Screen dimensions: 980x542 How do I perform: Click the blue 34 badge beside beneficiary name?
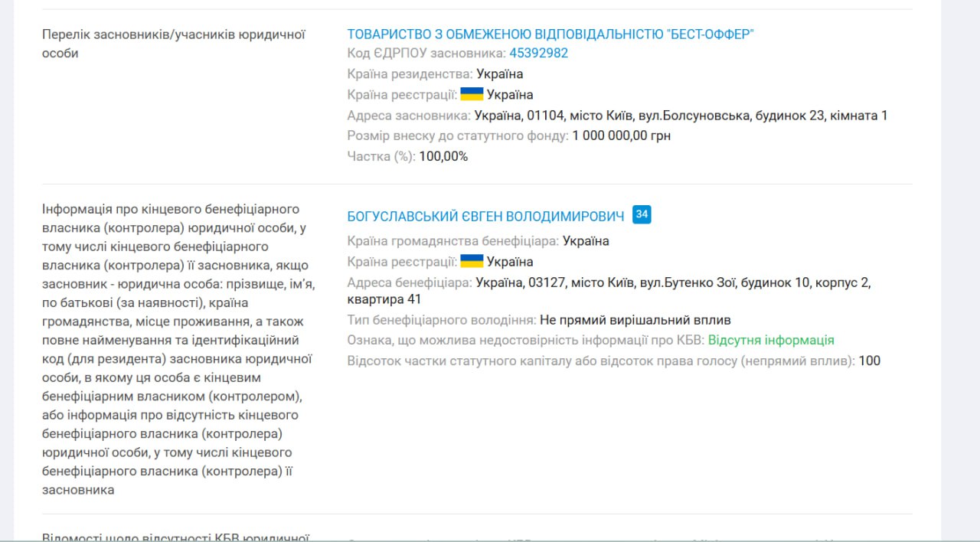tap(642, 215)
